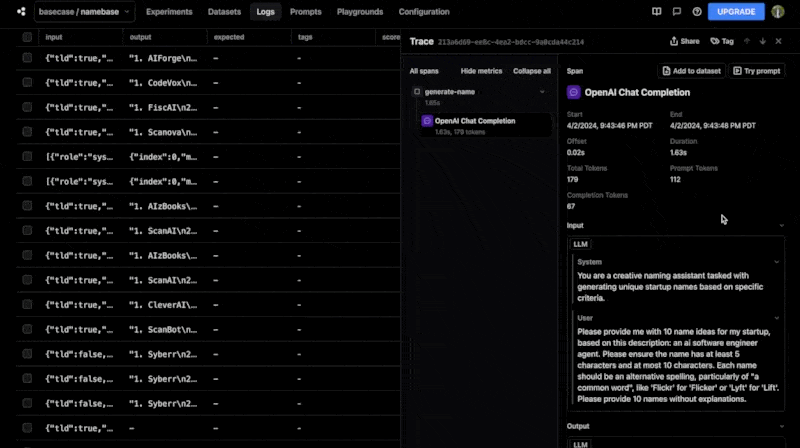Screen dimensions: 800x448
Task: Open the "1. CleverAI\..." output cell
Action: coord(163,305)
